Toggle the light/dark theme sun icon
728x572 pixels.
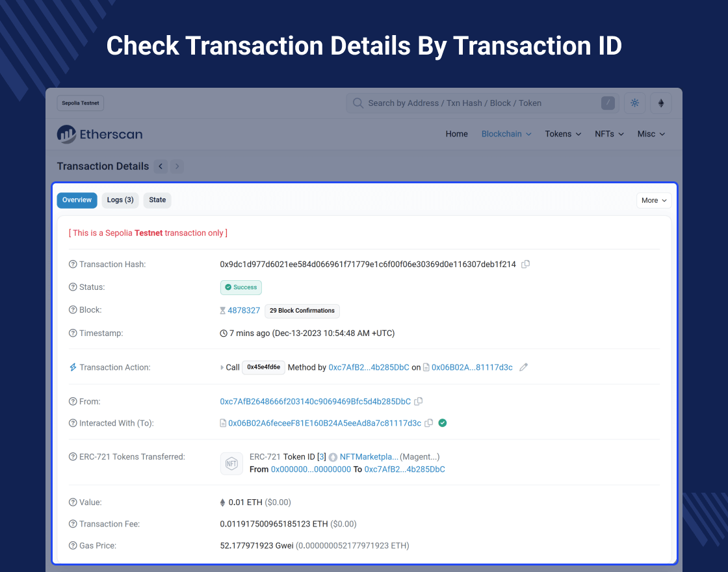click(634, 103)
